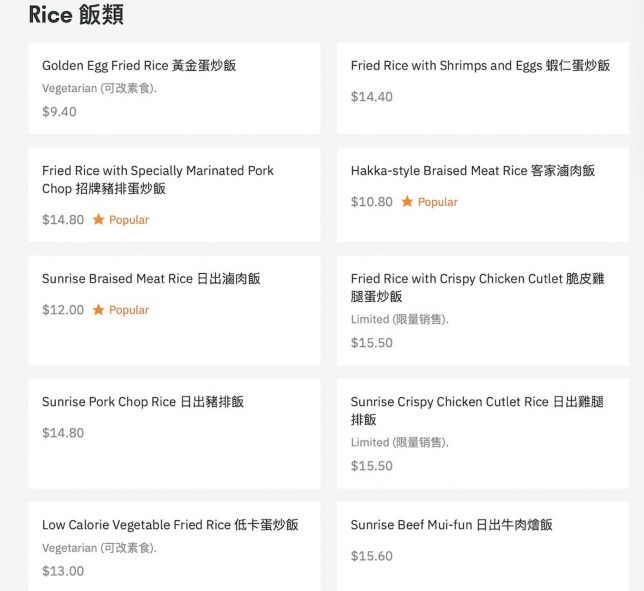Image resolution: width=644 pixels, height=591 pixels.
Task: Select Sunrise Braised Meat Rice
Action: point(151,279)
